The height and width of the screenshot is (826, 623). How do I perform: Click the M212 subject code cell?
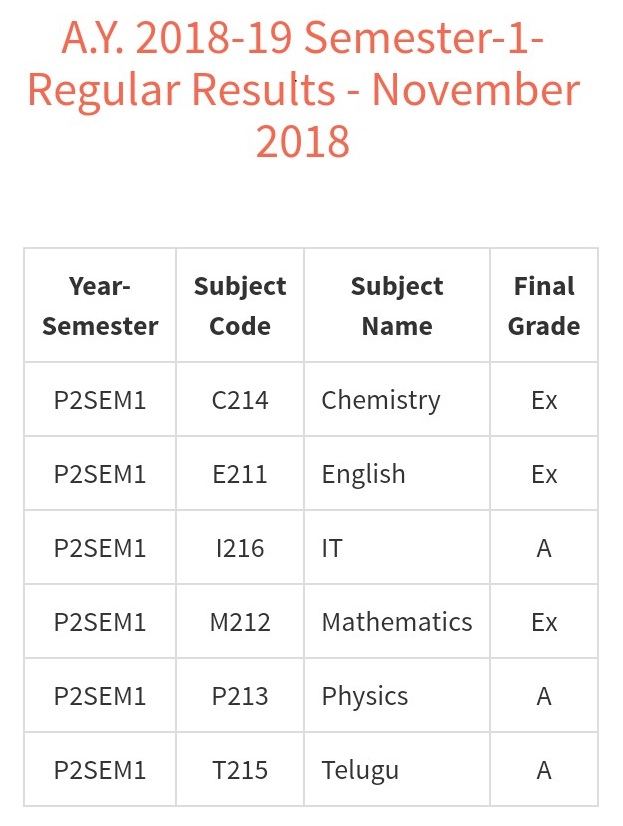click(240, 622)
